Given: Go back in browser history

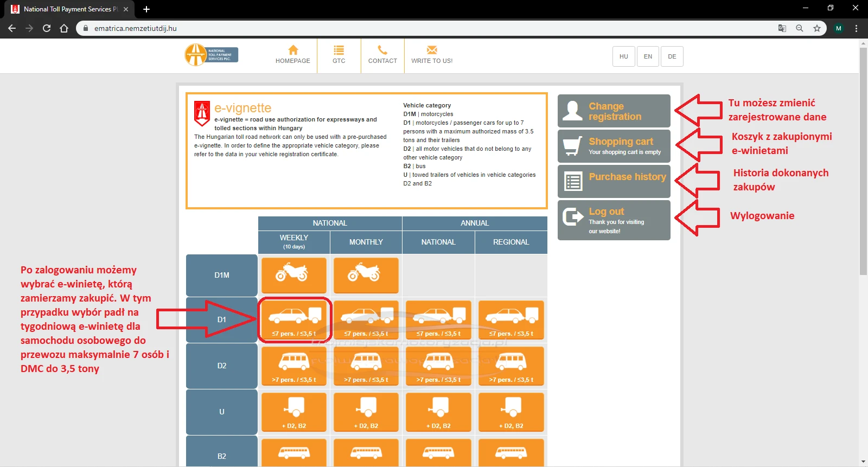Looking at the screenshot, I should point(12,28).
